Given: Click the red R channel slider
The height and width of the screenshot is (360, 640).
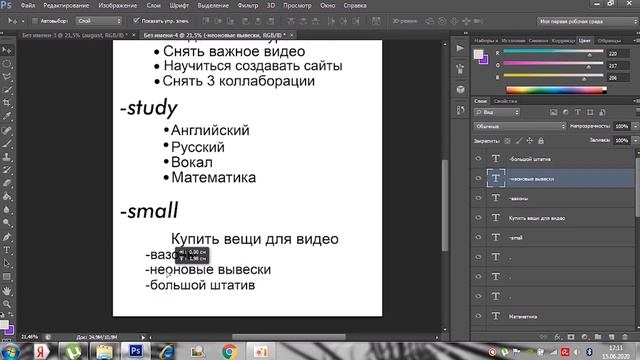Looking at the screenshot, I should (x=553, y=52).
